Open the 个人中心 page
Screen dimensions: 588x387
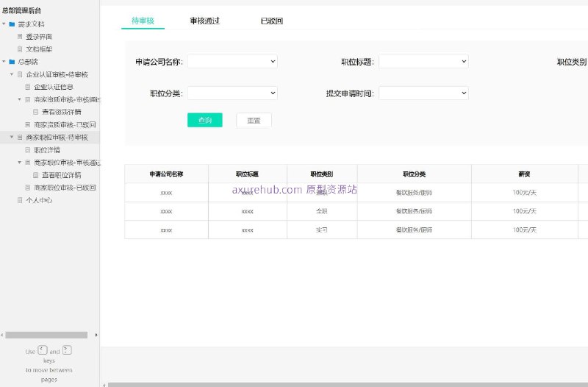(39, 200)
